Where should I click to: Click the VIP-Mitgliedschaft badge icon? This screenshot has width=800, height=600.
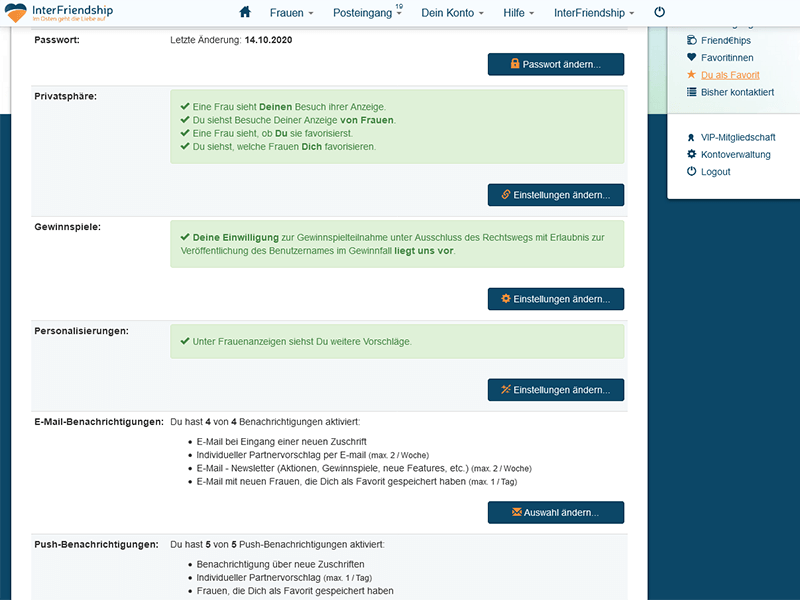tap(691, 138)
